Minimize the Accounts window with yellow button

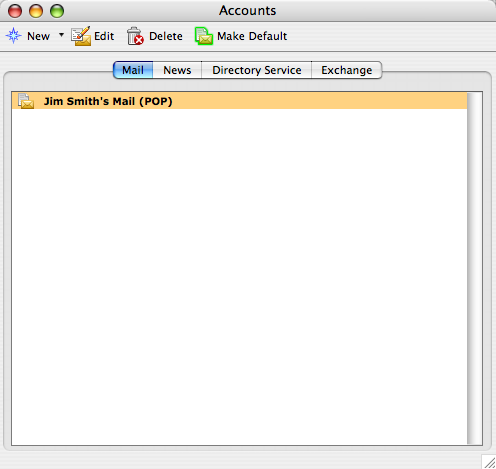pyautogui.click(x=36, y=11)
